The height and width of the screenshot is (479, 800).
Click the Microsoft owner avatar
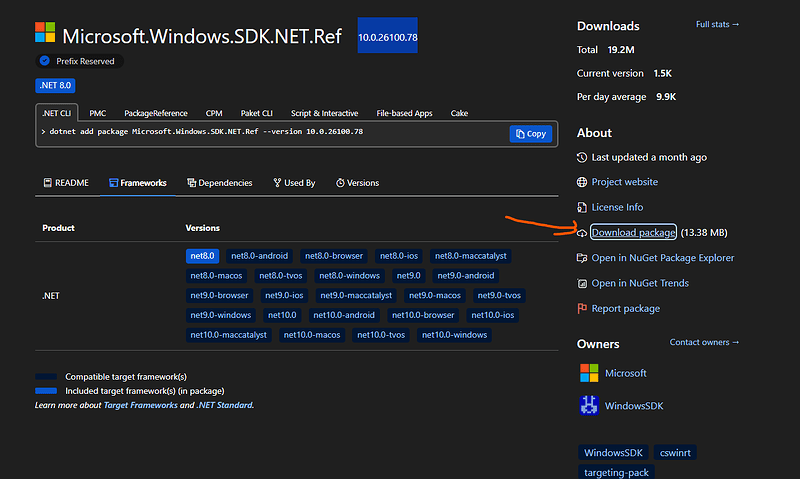(589, 373)
